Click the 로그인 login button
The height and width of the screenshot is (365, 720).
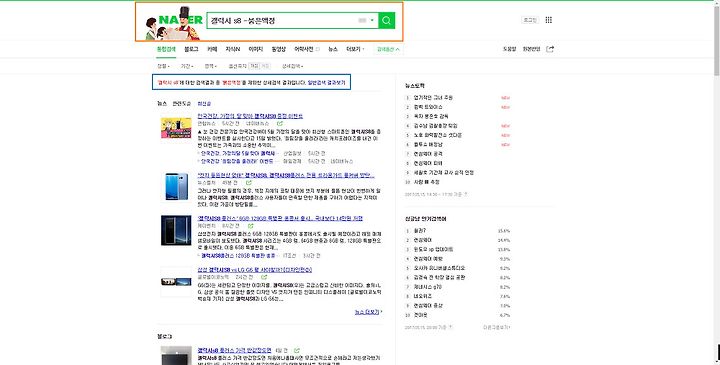click(529, 20)
